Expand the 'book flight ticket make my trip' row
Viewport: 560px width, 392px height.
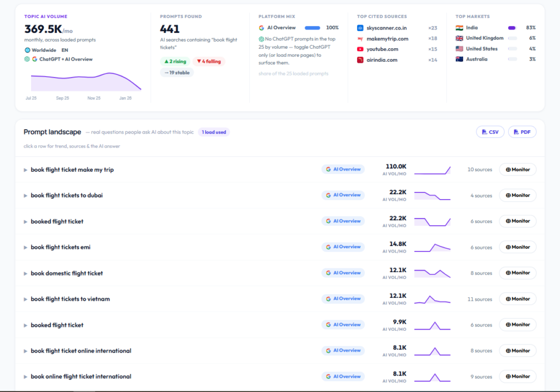coord(25,170)
